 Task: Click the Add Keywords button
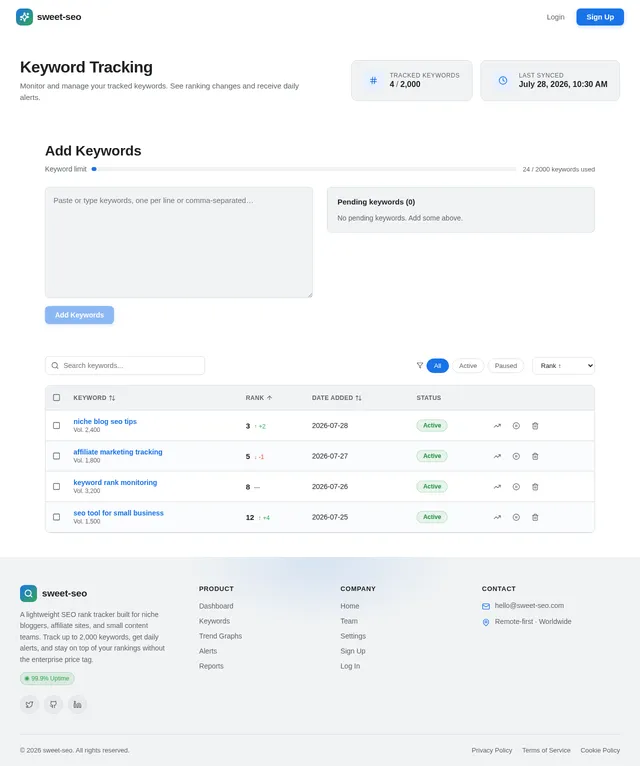click(80, 315)
